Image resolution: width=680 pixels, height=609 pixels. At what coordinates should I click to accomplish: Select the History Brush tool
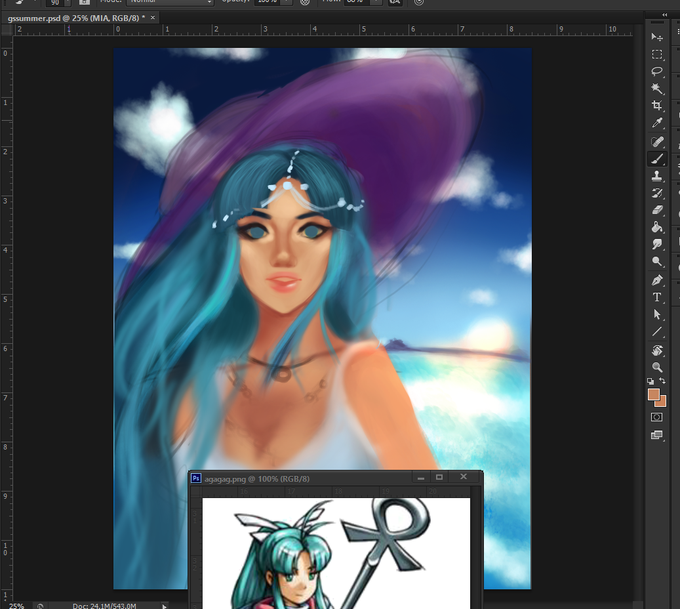(x=657, y=193)
